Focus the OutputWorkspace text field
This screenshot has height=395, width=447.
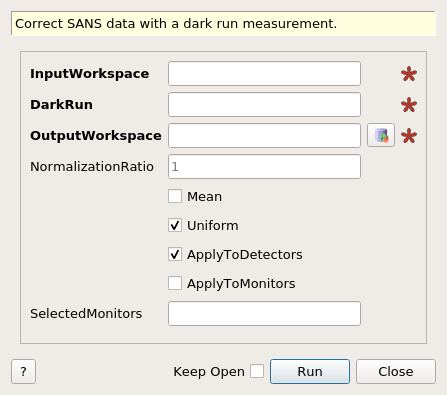[x=264, y=135]
